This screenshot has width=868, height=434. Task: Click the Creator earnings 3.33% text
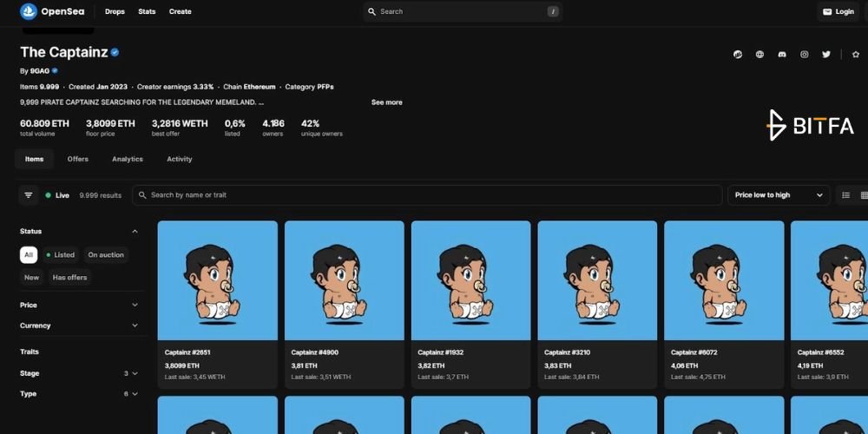click(x=175, y=87)
